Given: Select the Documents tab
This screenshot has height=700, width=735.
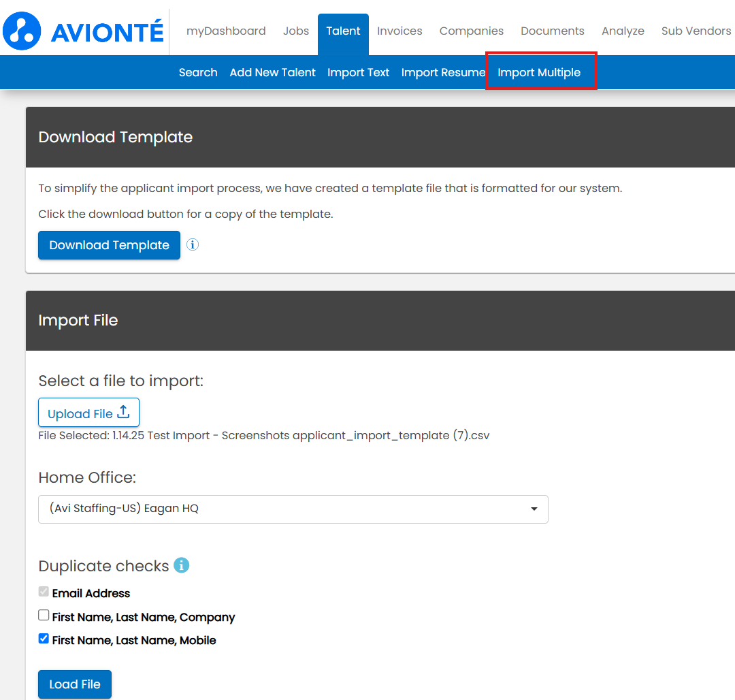Looking at the screenshot, I should (552, 31).
